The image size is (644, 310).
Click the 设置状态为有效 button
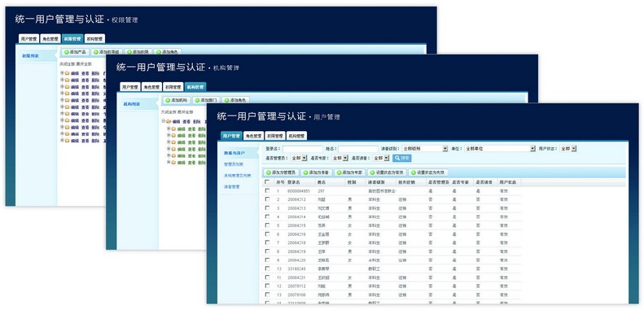[387, 172]
